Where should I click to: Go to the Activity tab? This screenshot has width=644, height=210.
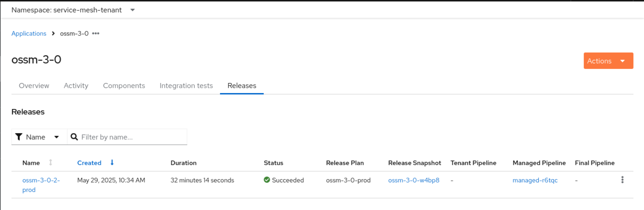[76, 86]
